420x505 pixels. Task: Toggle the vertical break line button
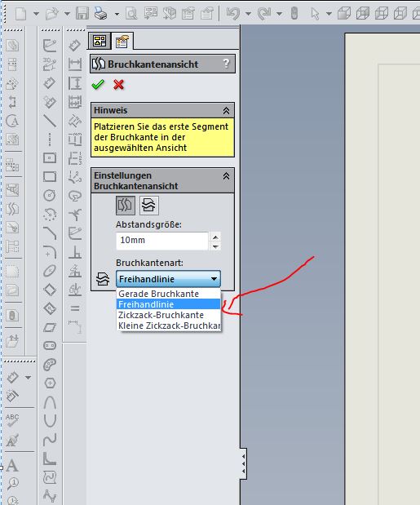126,205
